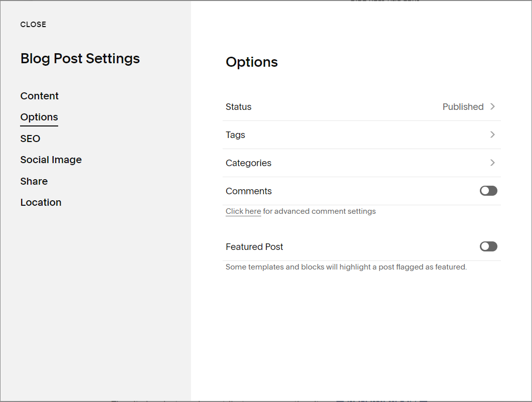Open advanced comment settings link
The height and width of the screenshot is (402, 532).
click(243, 211)
